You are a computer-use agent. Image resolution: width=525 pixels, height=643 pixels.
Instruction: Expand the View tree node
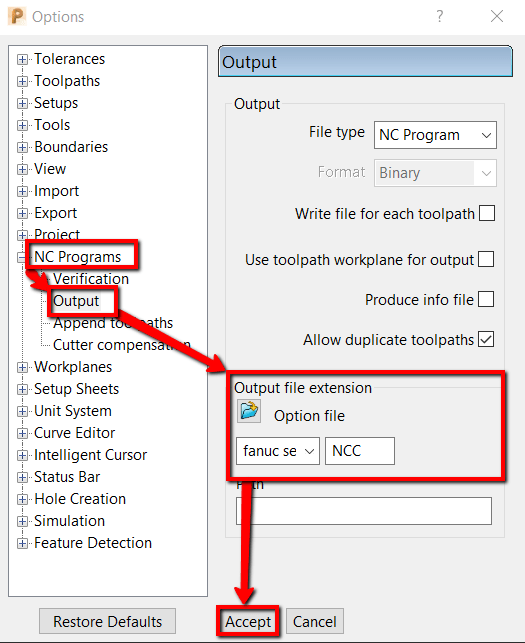tap(22, 169)
